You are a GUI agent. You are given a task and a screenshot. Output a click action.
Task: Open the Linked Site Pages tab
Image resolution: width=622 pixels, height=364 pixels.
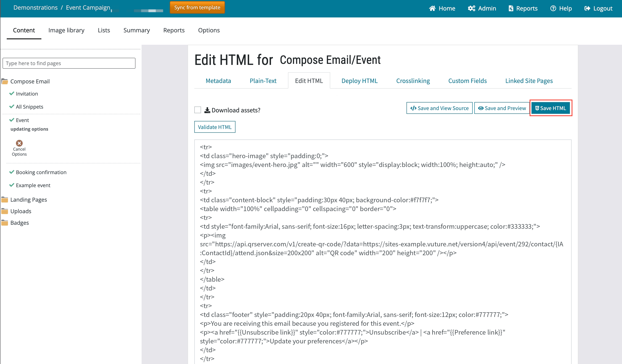pyautogui.click(x=529, y=81)
